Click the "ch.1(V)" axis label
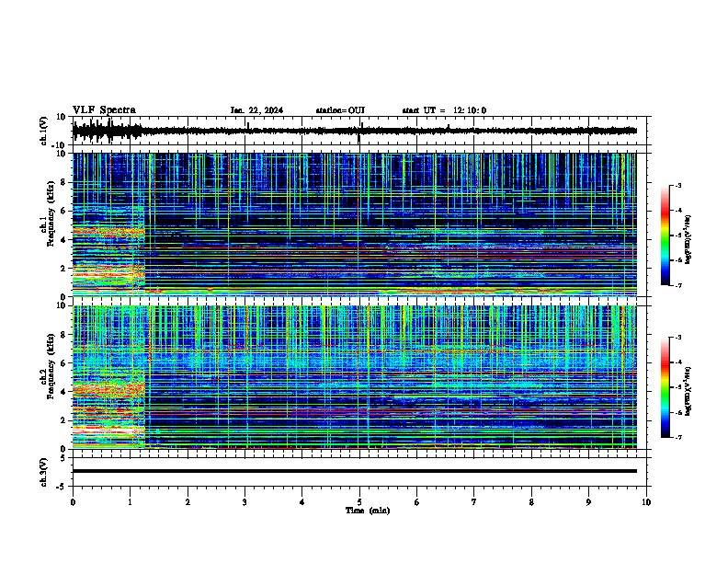The image size is (728, 563). point(44,131)
